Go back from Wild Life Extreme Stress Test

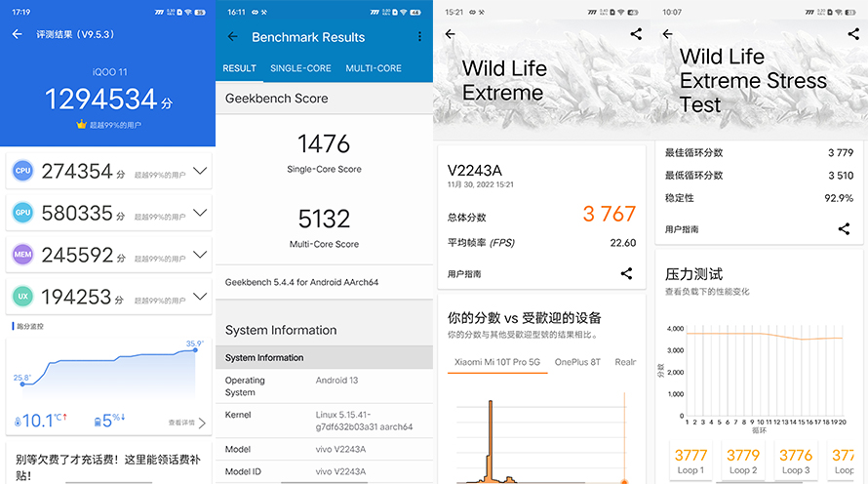click(x=668, y=34)
